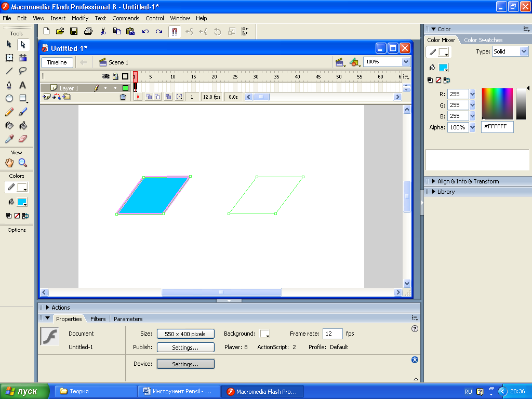Click the Save toolbar icon

[74, 32]
